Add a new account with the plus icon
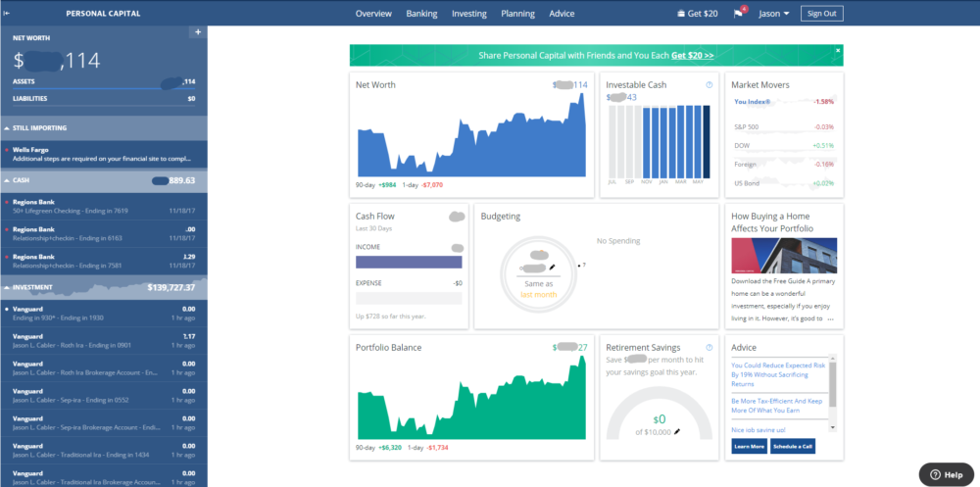 point(198,32)
